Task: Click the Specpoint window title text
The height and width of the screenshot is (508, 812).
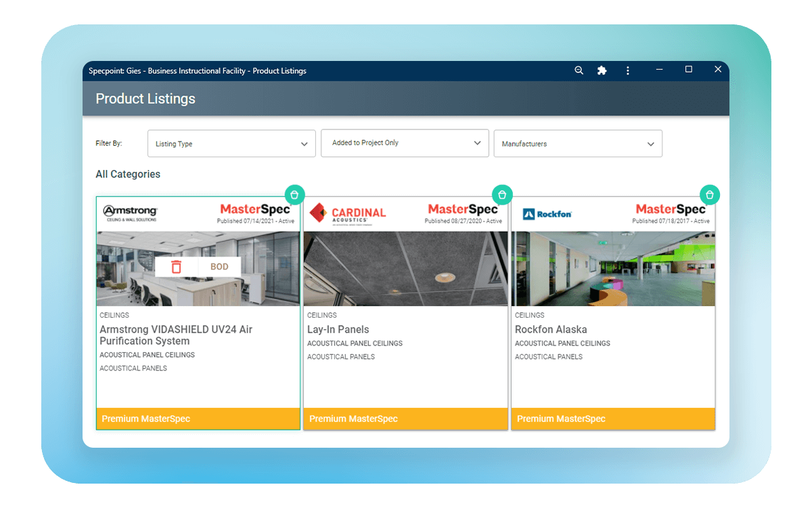Action: coord(198,70)
